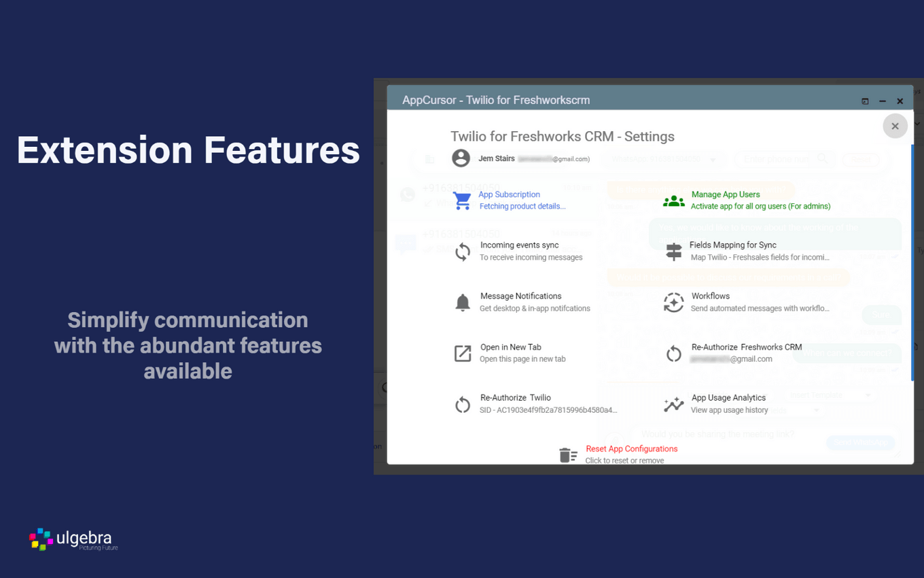Click the Message Notifications bell icon
Image resolution: width=924 pixels, height=578 pixels.
pyautogui.click(x=463, y=303)
